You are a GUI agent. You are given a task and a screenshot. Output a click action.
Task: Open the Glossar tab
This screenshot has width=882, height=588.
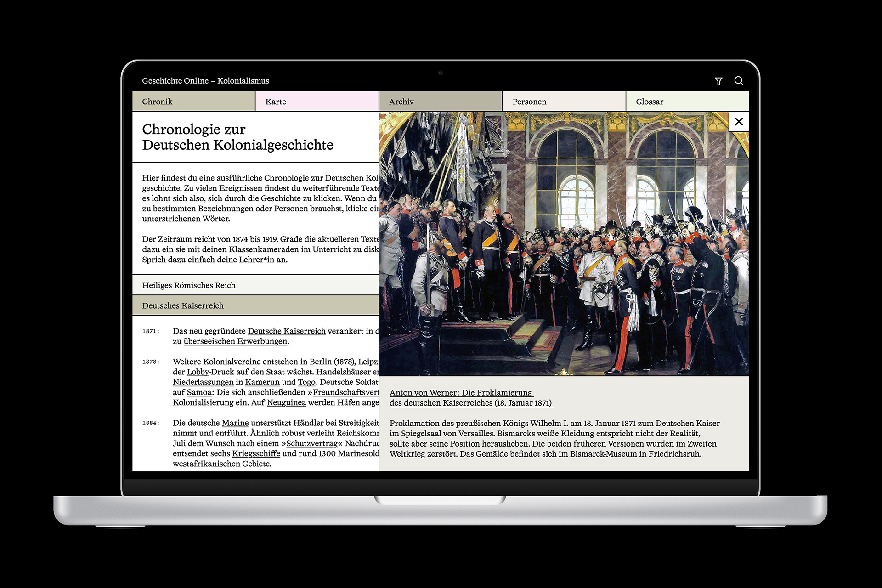[x=687, y=102]
